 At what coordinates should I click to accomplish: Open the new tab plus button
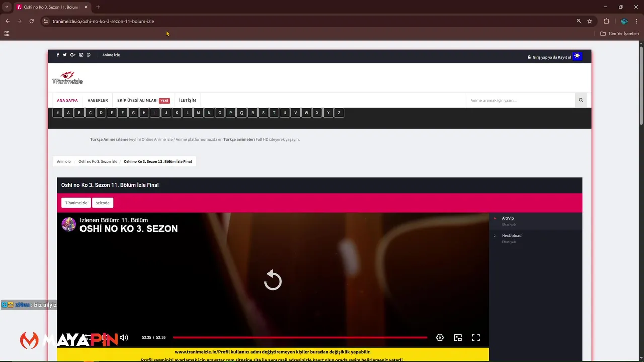pos(98,7)
